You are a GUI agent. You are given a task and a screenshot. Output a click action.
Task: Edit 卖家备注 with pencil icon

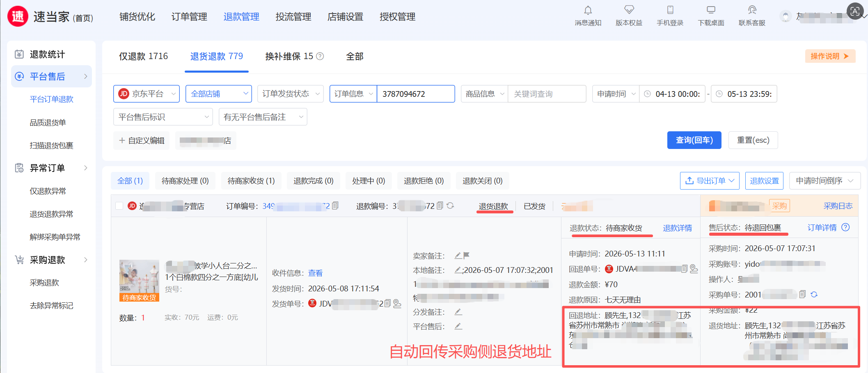[458, 256]
